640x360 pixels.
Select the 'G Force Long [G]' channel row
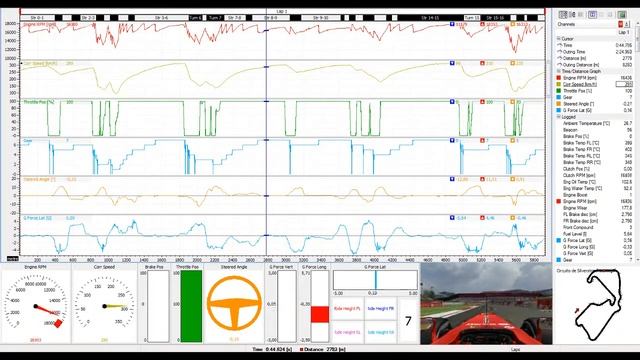click(594, 247)
